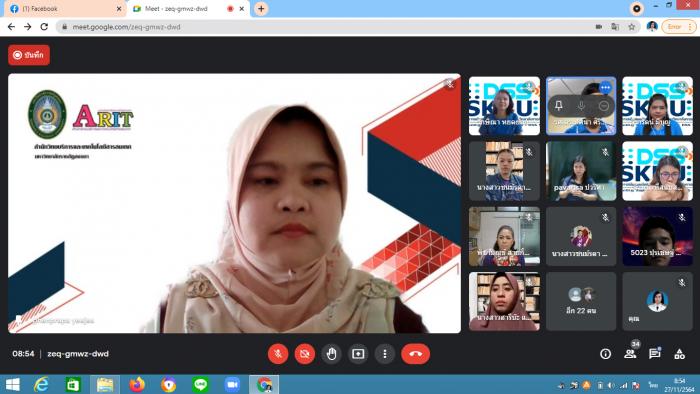700x394 pixels.
Task: Show the participants list icon
Action: point(630,354)
